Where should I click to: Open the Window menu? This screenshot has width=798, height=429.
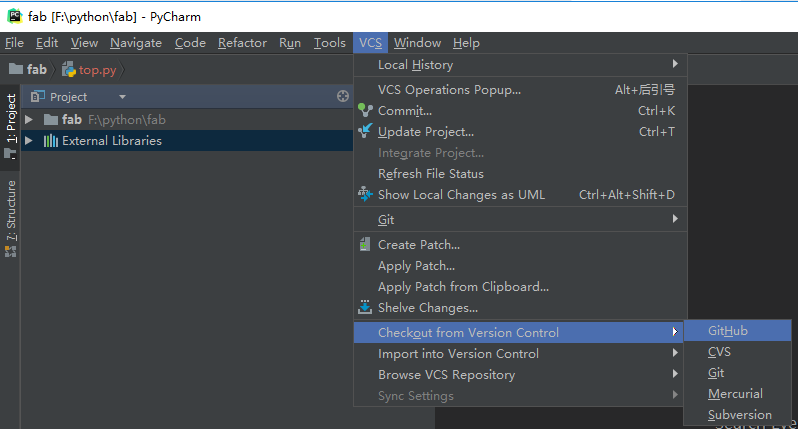(417, 43)
